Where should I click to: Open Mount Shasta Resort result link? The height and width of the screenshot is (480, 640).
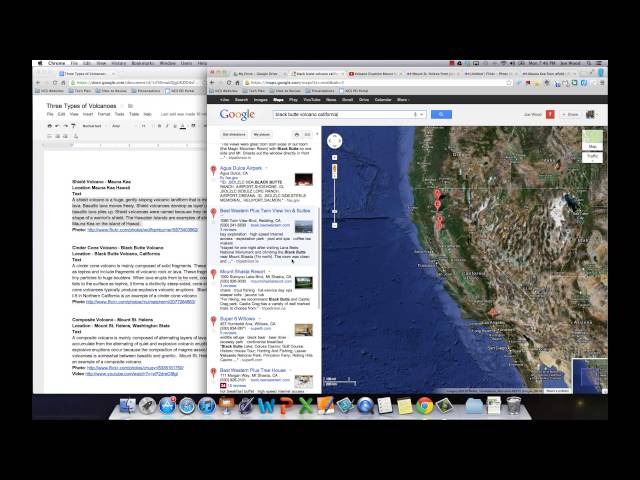coord(242,271)
